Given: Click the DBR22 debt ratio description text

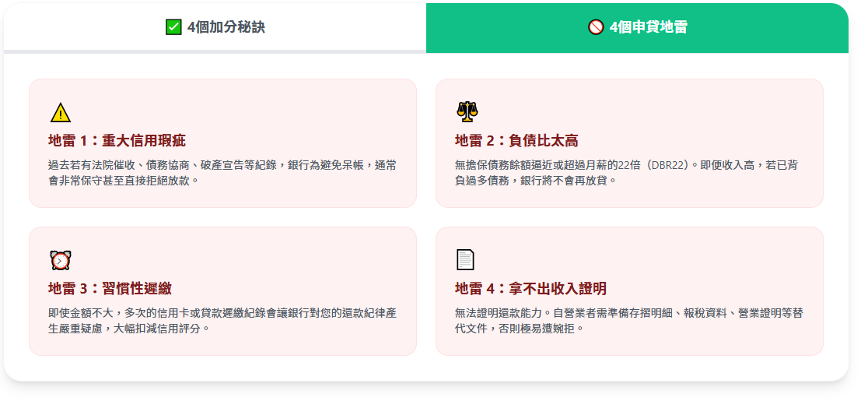Looking at the screenshot, I should 625,173.
